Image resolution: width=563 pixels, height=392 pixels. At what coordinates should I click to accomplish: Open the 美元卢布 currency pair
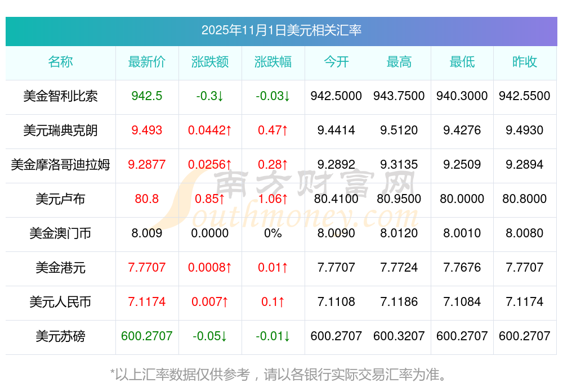pyautogui.click(x=60, y=199)
